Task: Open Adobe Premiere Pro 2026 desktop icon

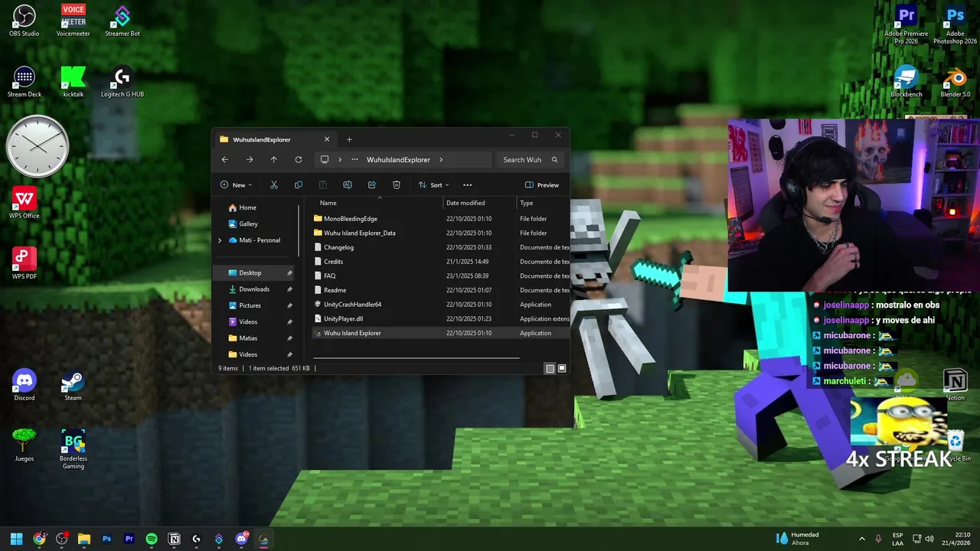Action: 906,25
